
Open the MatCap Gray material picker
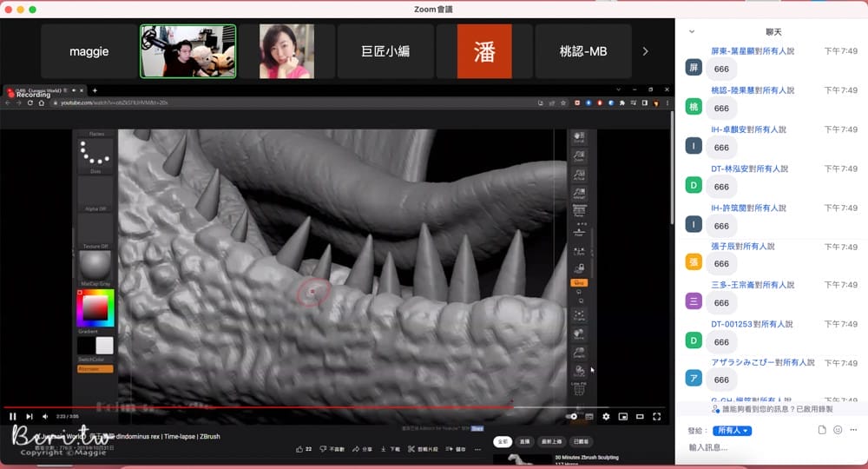(x=95, y=267)
